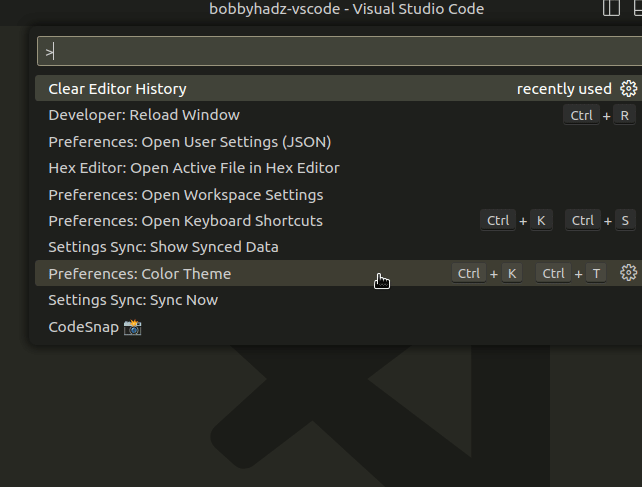The image size is (642, 487).
Task: Configure keybinding gear for Color Theme
Action: (628, 273)
